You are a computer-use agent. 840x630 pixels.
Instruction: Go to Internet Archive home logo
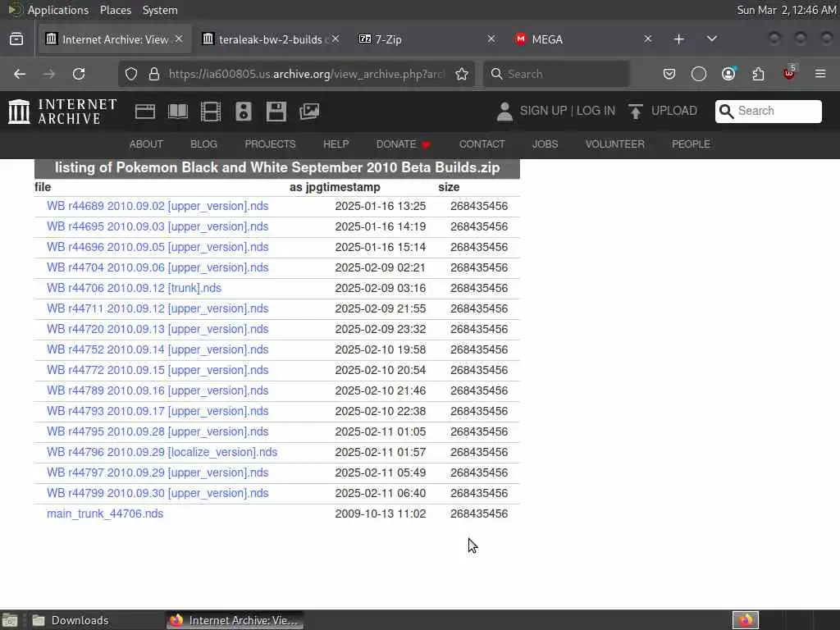tap(62, 112)
